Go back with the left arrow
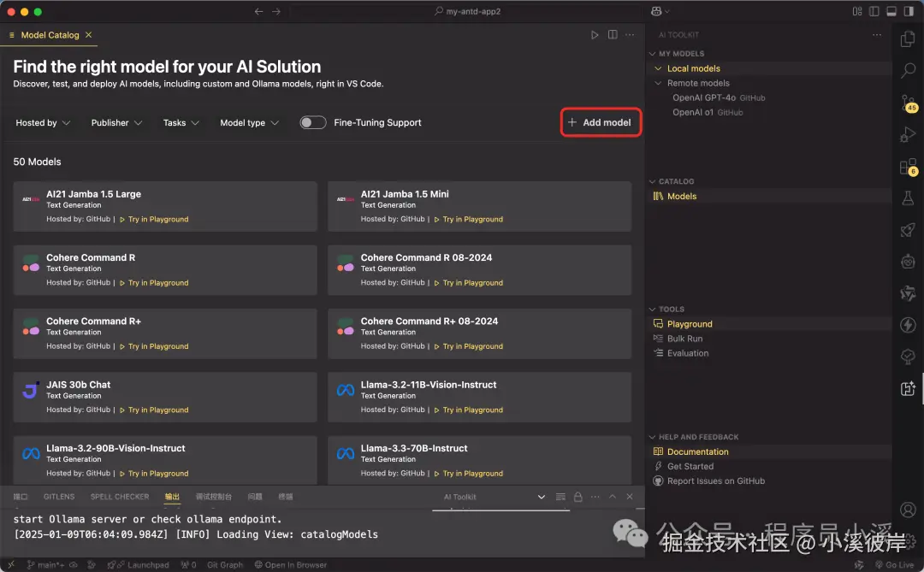Viewport: 924px width, 572px height. coord(258,11)
